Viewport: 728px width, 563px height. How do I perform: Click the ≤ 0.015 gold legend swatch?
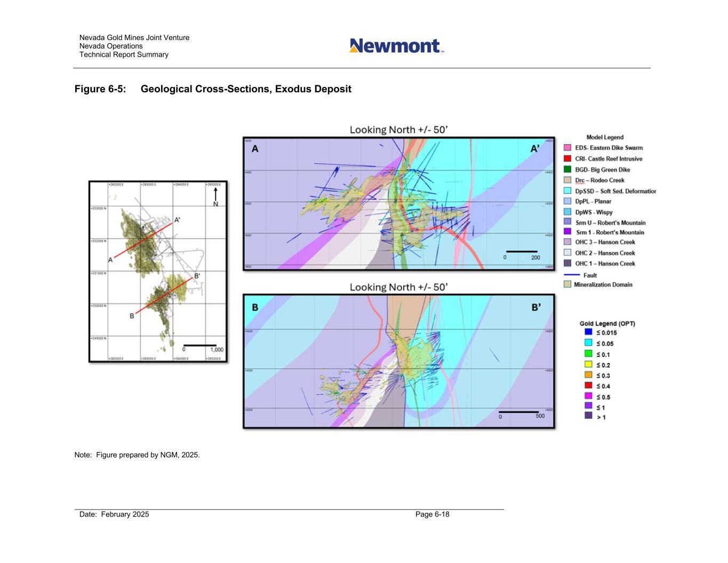[588, 332]
